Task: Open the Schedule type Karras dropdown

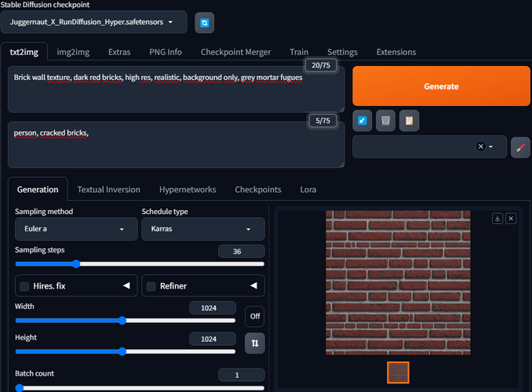Action: coord(203,229)
